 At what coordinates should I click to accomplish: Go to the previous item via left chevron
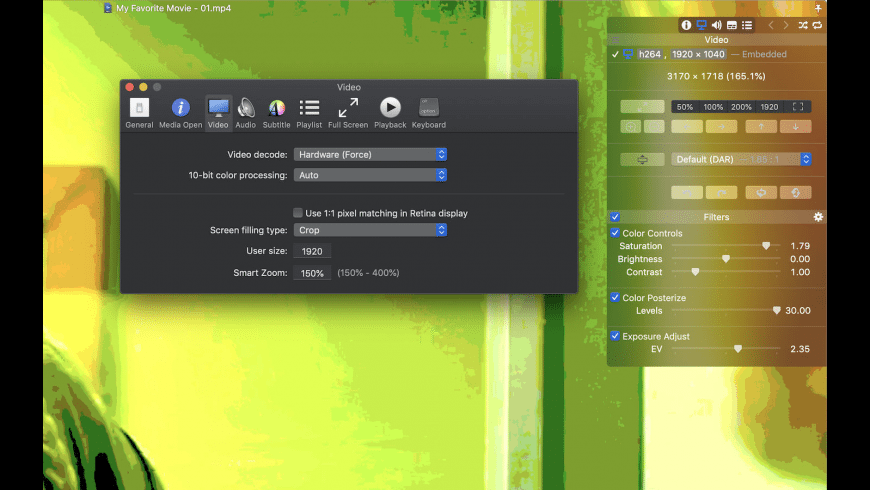coord(771,25)
